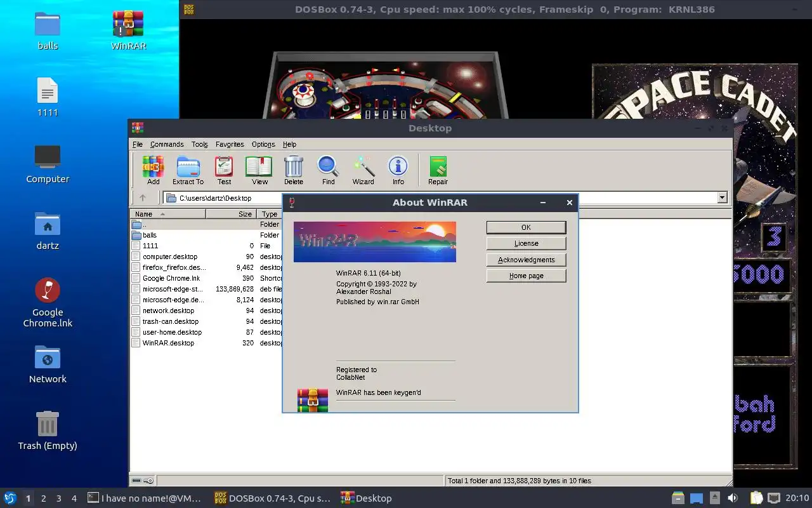Click the wine glass icon in About title bar

[292, 203]
